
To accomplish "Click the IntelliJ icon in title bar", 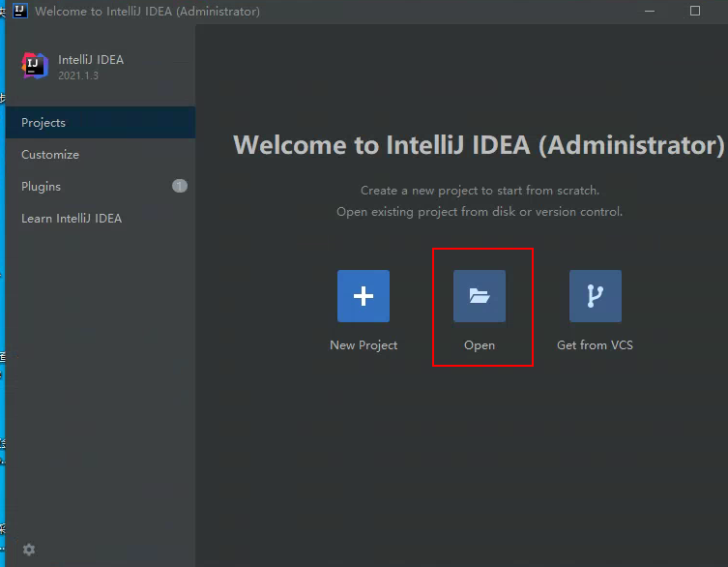I will 19,11.
